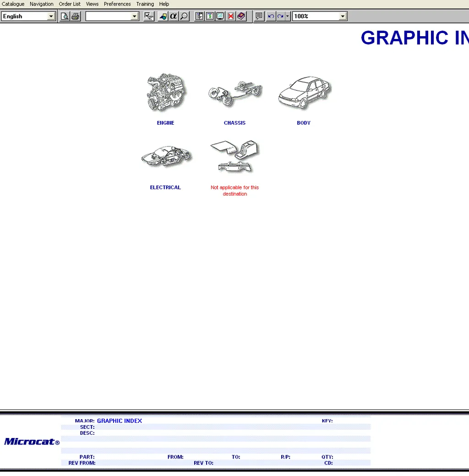
Task: Open the Order List menu
Action: 70,4
